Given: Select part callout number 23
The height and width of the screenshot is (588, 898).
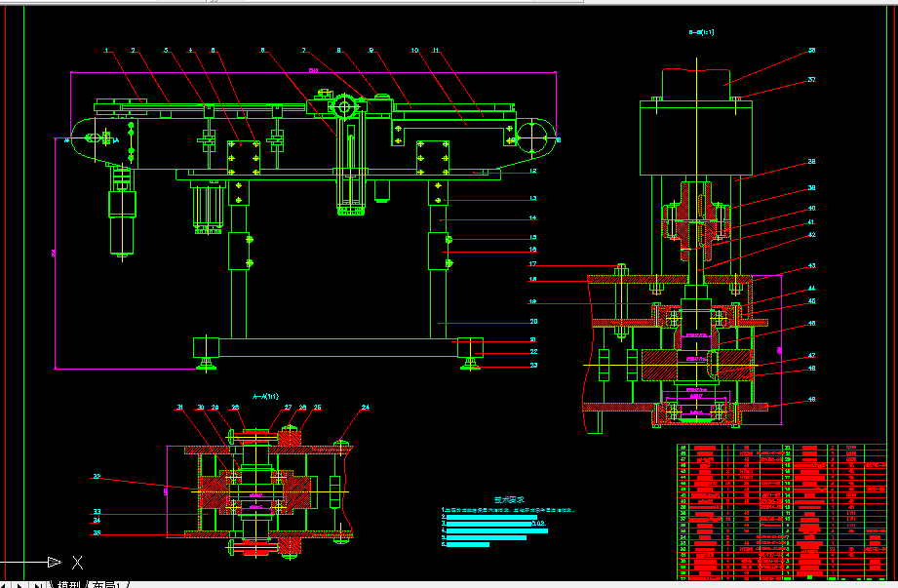Looking at the screenshot, I should coord(533,365).
